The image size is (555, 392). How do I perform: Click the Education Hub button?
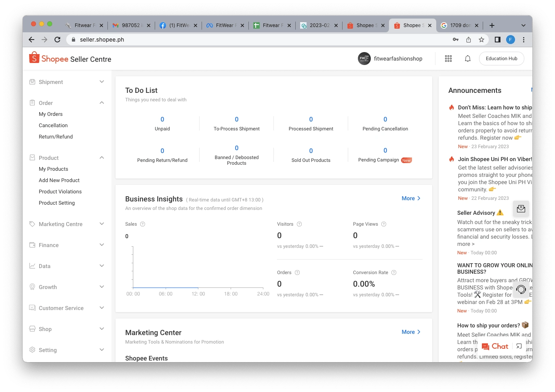point(502,59)
